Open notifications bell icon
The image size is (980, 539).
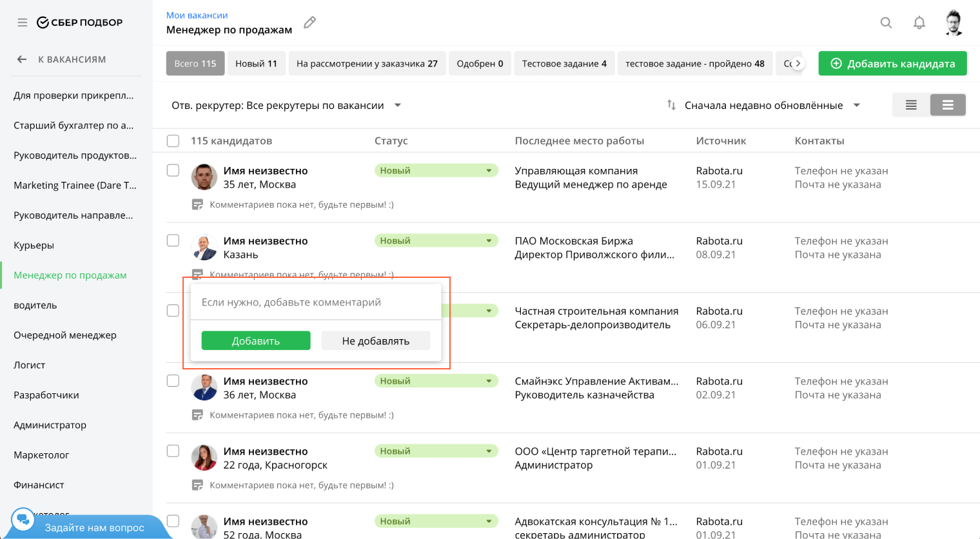click(x=919, y=23)
